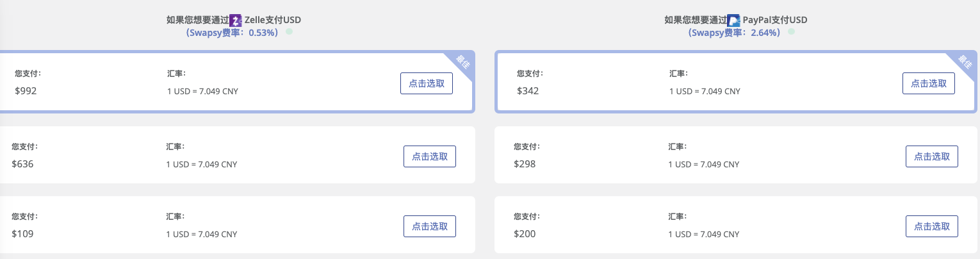
Task: Click the purple Zelle logo icon
Action: [235, 20]
